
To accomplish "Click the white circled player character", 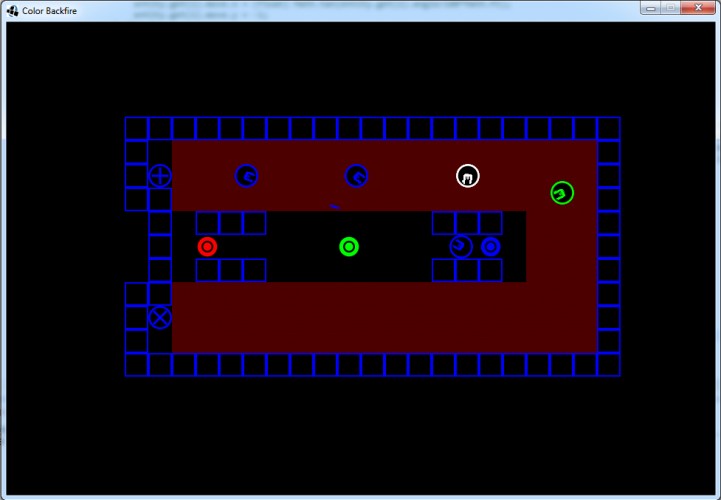I will [x=468, y=176].
